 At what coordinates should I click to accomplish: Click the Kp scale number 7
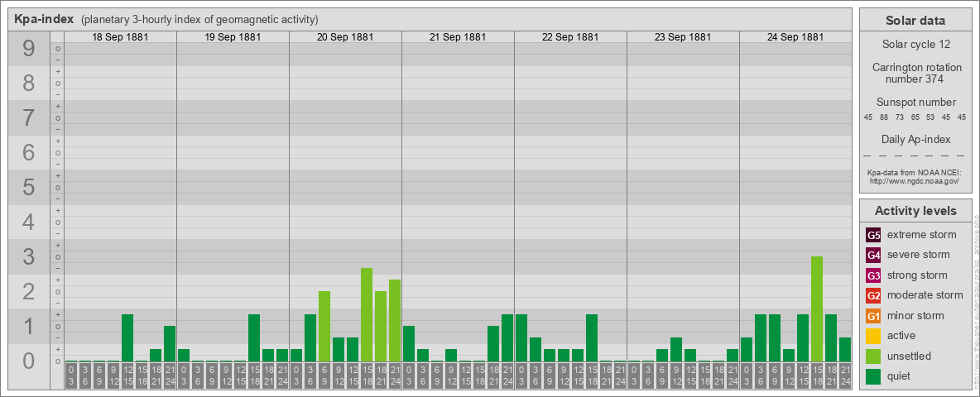pos(29,118)
